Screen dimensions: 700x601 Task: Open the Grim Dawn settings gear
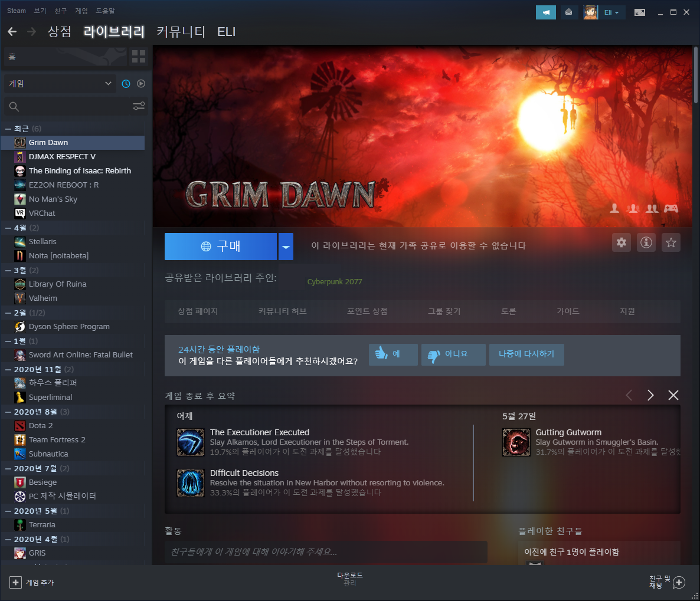pyautogui.click(x=622, y=242)
